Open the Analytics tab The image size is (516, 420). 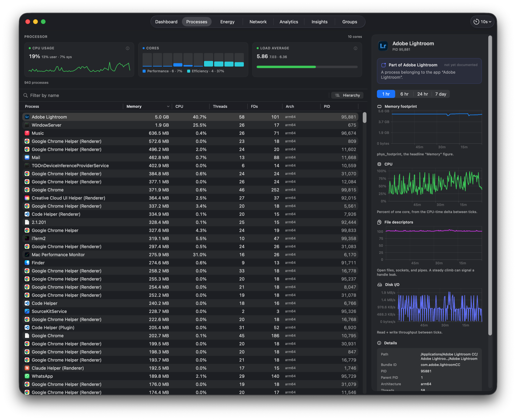(289, 22)
